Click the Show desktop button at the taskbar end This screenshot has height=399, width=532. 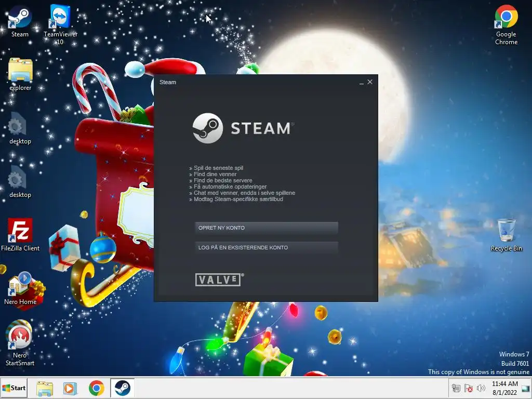pos(527,388)
